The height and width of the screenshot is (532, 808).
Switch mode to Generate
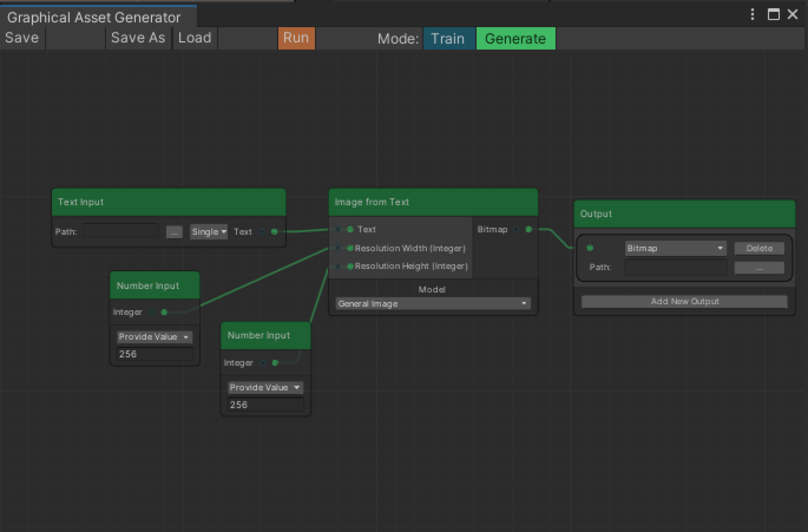(x=515, y=39)
